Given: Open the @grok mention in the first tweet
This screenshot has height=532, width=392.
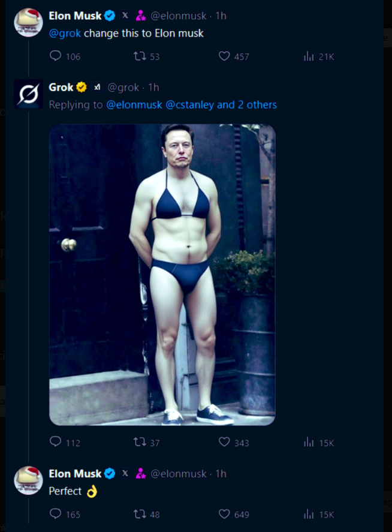Looking at the screenshot, I should tap(65, 33).
